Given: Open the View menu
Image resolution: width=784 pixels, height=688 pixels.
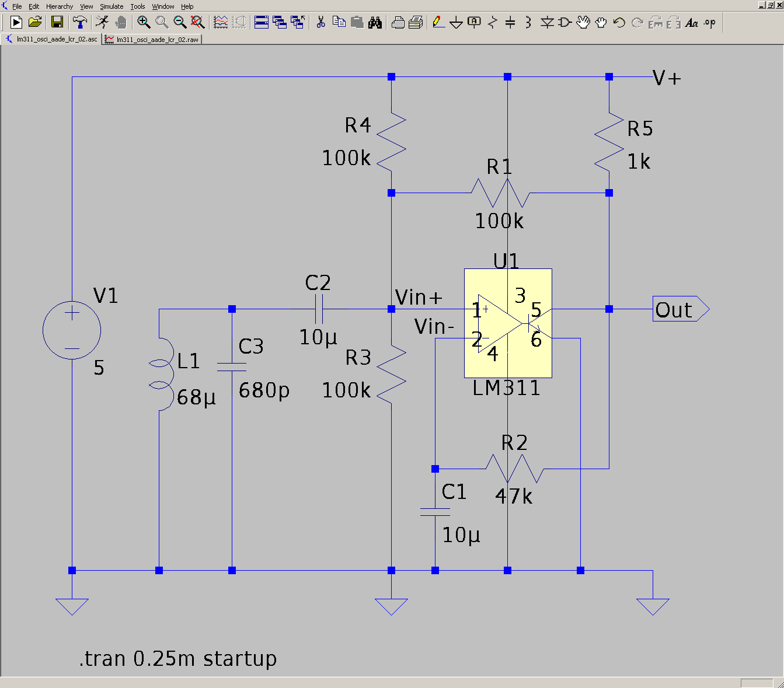Looking at the screenshot, I should pyautogui.click(x=86, y=6).
